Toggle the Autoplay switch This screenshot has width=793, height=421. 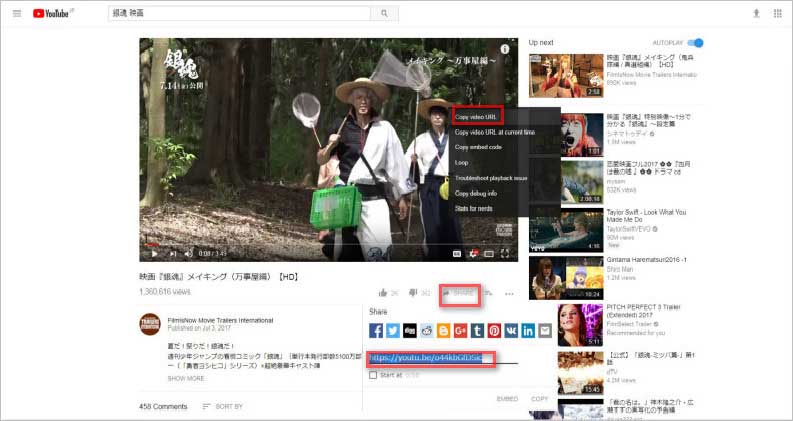[x=696, y=43]
